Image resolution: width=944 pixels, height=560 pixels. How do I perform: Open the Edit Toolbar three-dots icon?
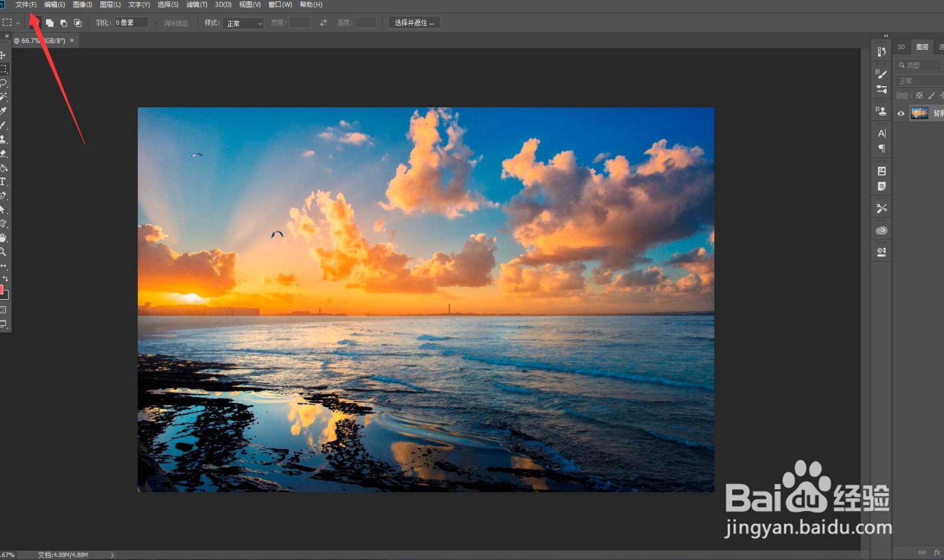(x=4, y=266)
